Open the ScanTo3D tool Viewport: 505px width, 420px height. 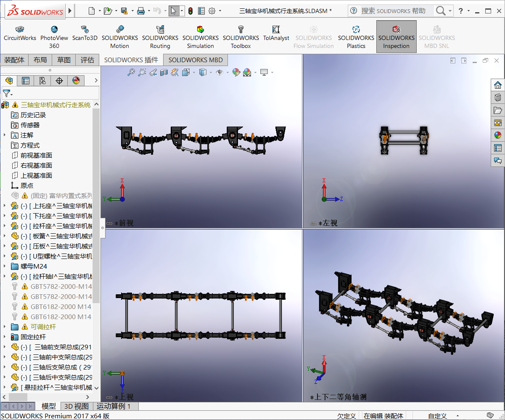click(x=85, y=34)
